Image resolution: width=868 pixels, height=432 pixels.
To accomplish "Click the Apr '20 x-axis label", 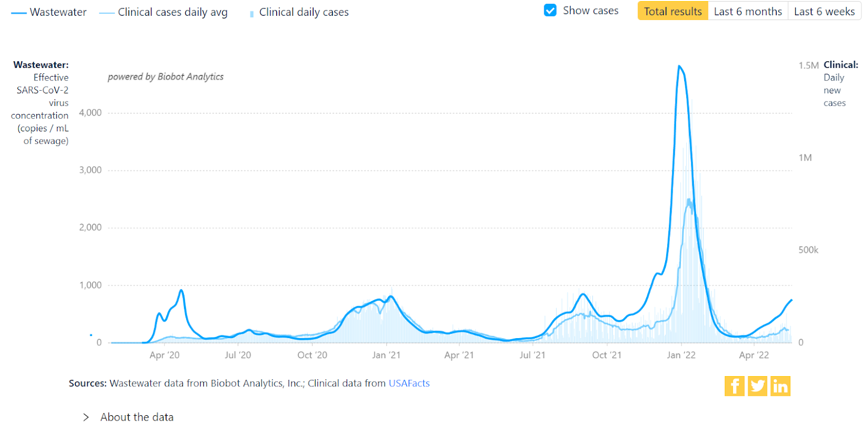I will click(x=164, y=355).
